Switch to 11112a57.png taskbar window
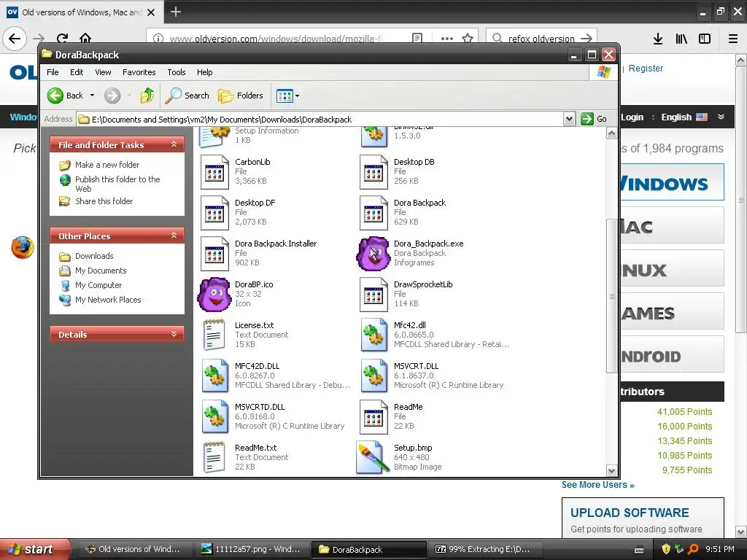 pos(251,549)
